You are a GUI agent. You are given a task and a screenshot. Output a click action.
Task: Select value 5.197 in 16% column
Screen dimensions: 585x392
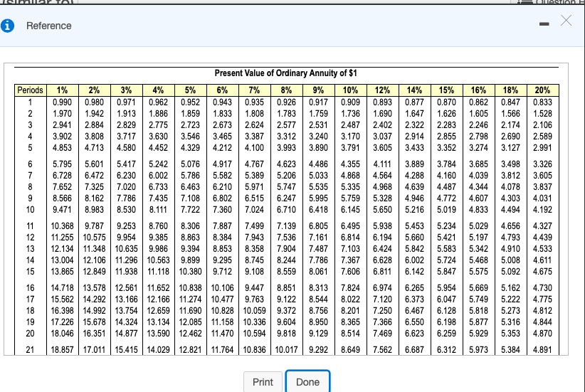[x=479, y=237]
